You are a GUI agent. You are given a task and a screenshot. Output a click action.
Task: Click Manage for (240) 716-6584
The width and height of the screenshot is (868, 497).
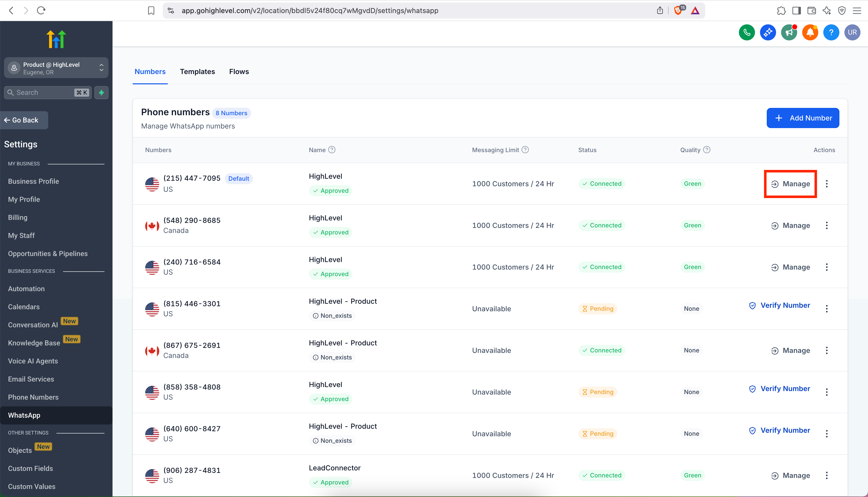[x=790, y=267]
